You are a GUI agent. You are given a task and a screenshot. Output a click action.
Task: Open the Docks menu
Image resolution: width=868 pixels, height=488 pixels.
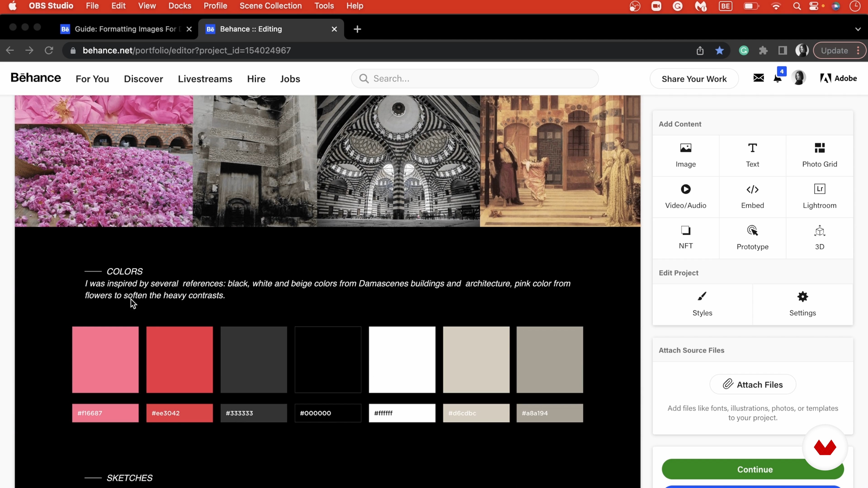(x=180, y=6)
